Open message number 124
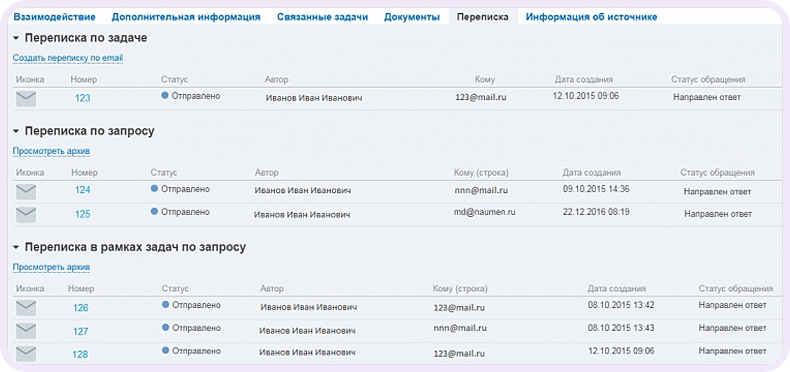 pyautogui.click(x=83, y=191)
